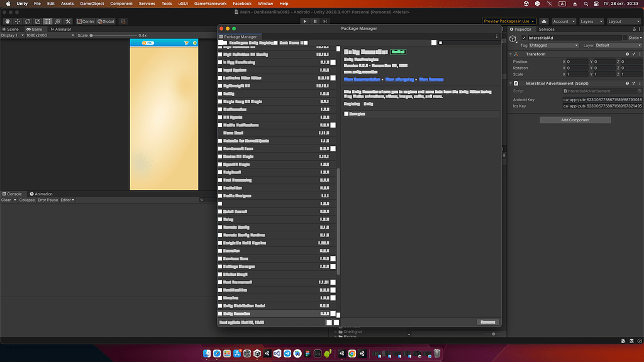Click the Inspector lock icon

coord(634,29)
